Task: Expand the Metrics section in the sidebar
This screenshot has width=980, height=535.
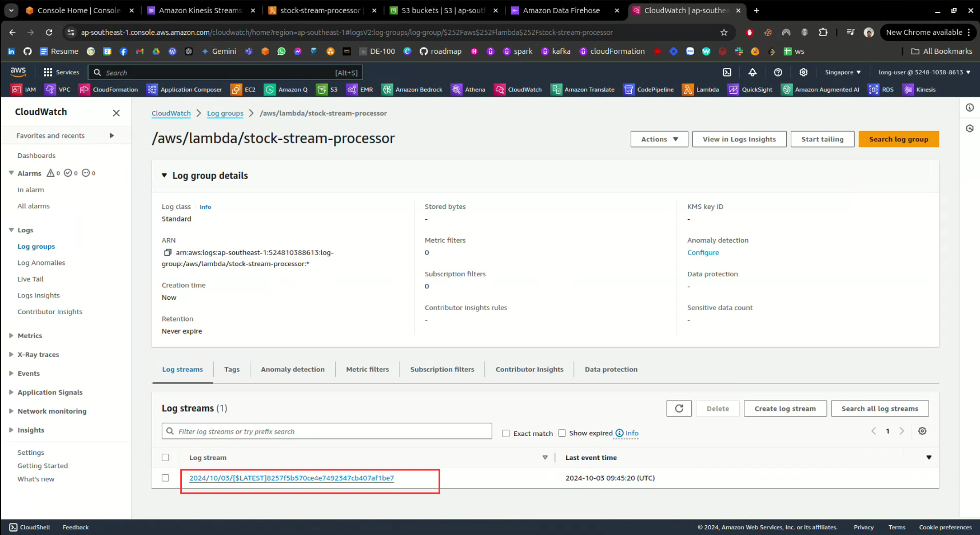Action: (11, 336)
